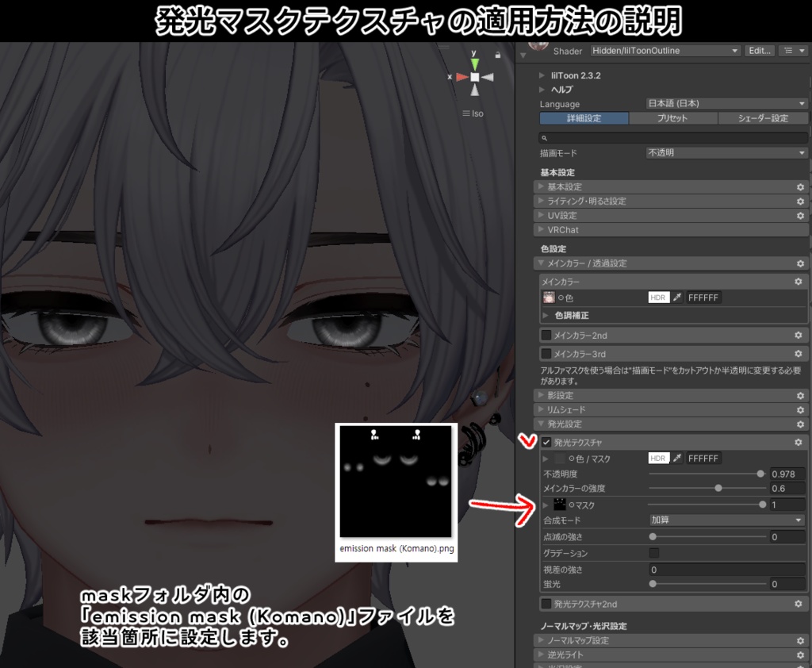Screen dimensions: 812x668
Task: Open the 合成モード dropdown showing 加算
Action: [726, 520]
